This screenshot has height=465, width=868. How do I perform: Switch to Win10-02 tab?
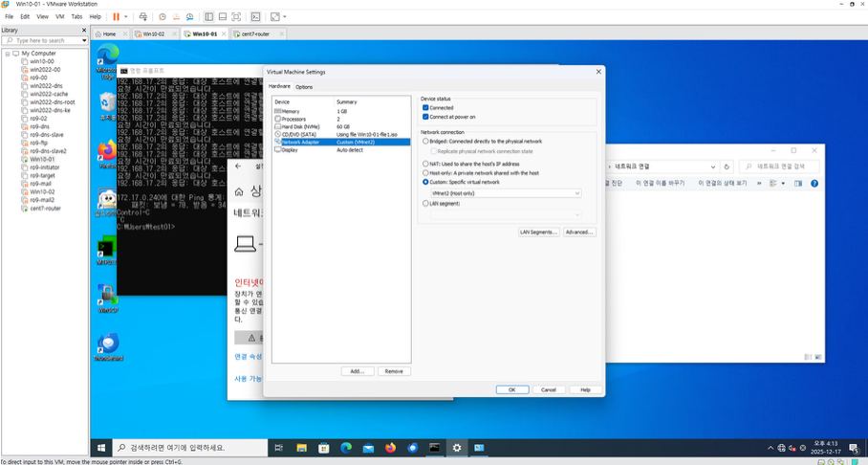(x=154, y=33)
